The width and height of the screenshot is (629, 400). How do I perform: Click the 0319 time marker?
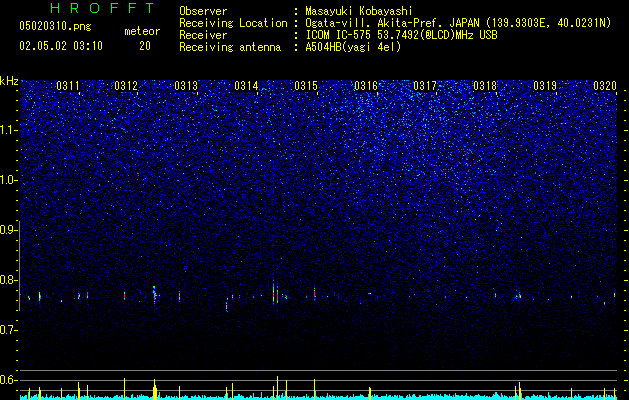coord(545,86)
